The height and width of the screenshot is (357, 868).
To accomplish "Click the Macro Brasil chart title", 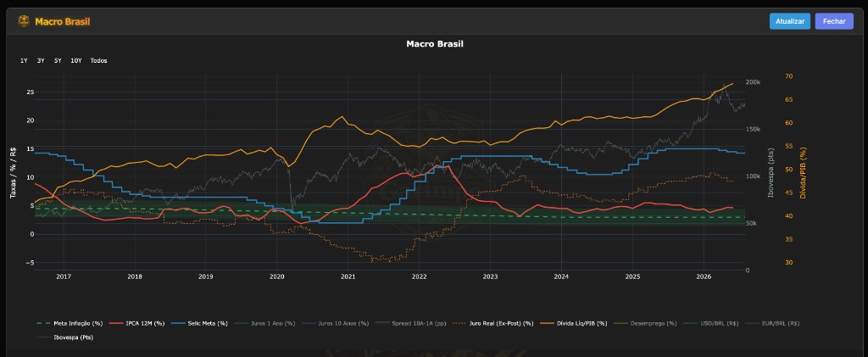I will coord(435,44).
